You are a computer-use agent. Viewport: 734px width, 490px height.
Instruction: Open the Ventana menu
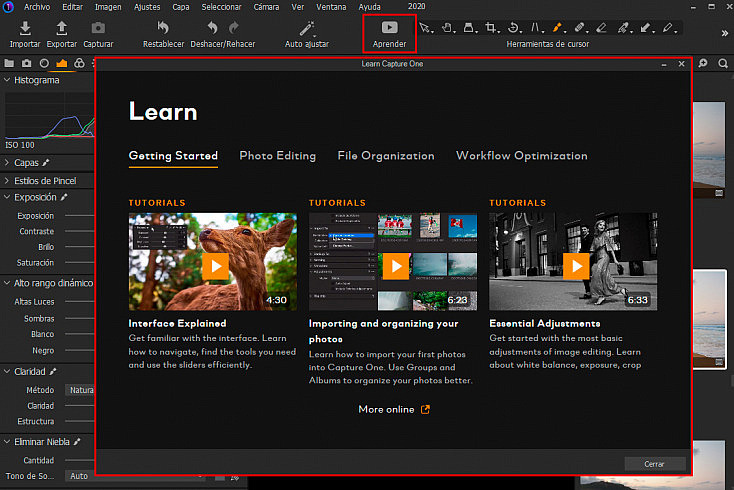point(331,7)
